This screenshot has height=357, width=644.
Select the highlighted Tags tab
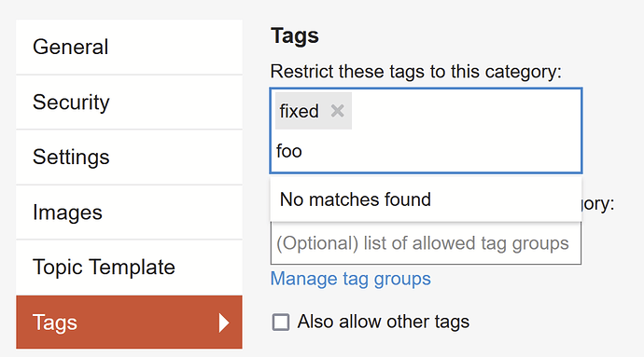pyautogui.click(x=129, y=323)
